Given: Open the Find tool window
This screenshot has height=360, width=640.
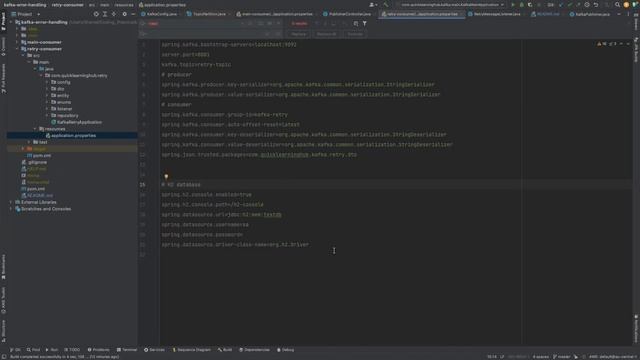Looking at the screenshot, I should 33,350.
